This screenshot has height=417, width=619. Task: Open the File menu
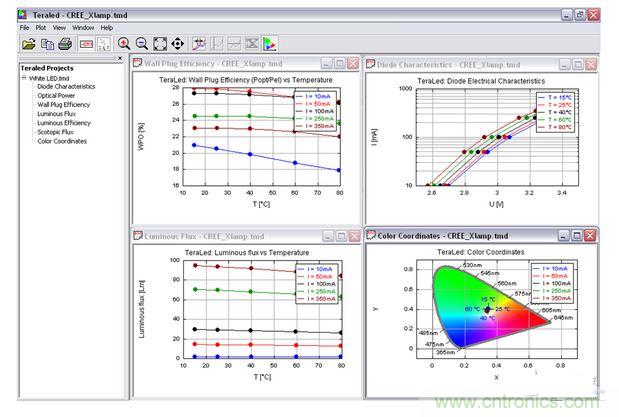(25, 28)
